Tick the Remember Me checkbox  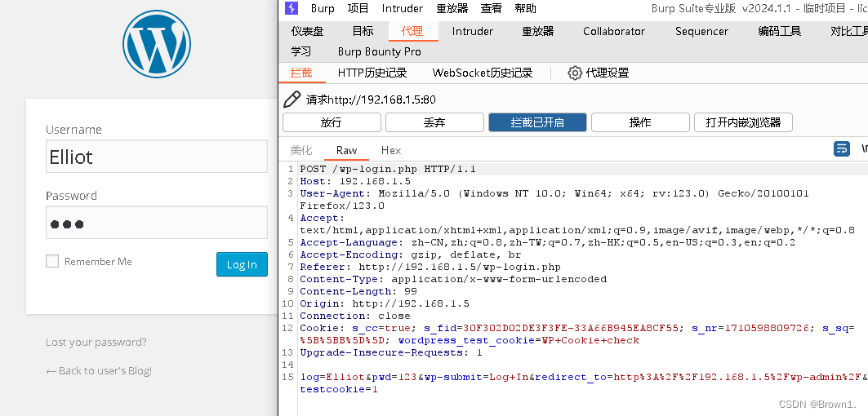[52, 261]
